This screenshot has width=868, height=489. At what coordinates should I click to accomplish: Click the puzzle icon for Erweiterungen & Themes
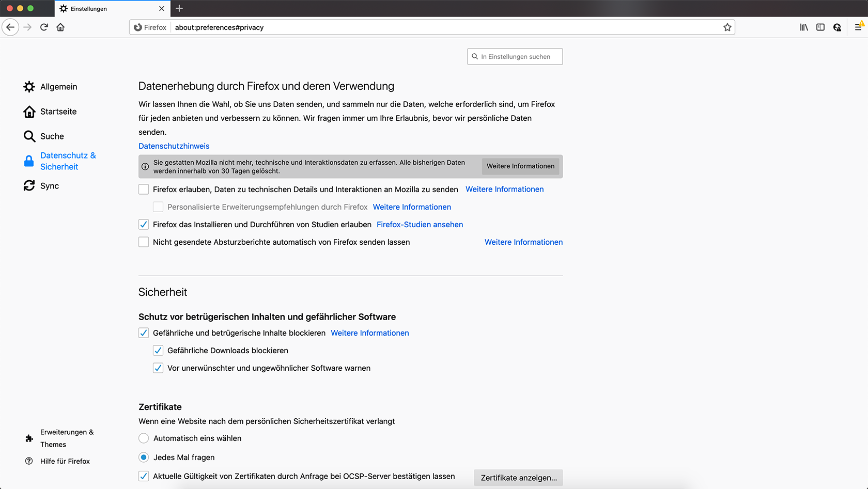pyautogui.click(x=29, y=438)
